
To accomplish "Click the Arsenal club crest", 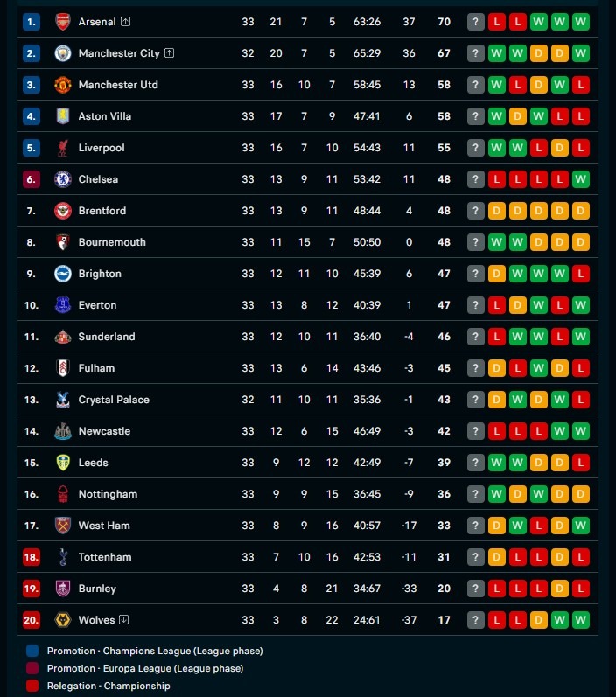I will click(x=63, y=22).
